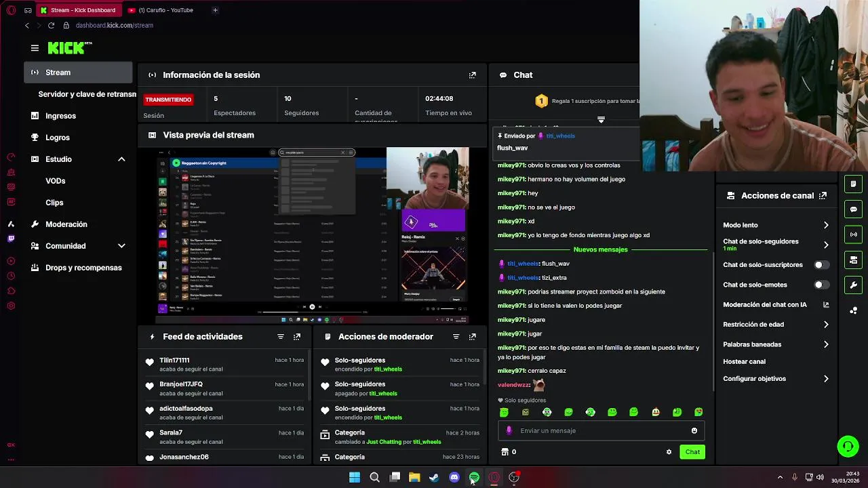Collapse the pinned message arrow

point(601,119)
